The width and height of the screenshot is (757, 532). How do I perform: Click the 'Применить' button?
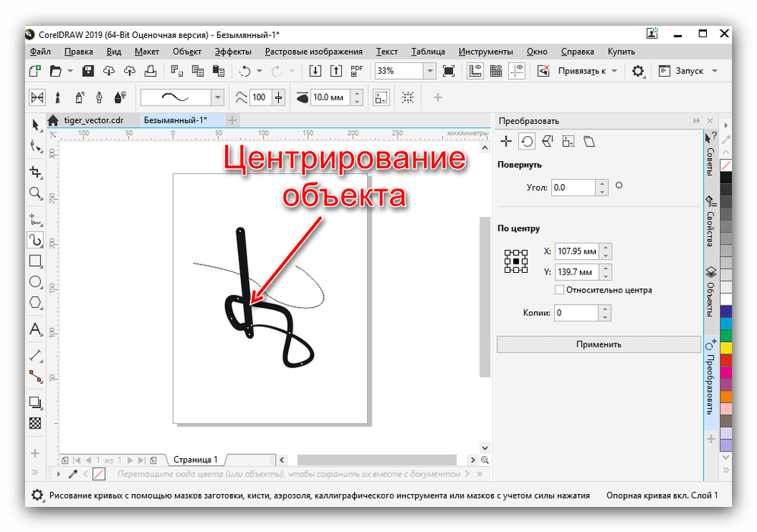pyautogui.click(x=598, y=344)
